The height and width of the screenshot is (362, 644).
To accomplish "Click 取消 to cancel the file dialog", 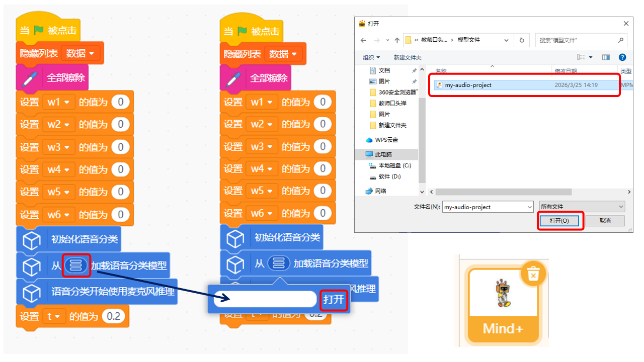I will [605, 221].
